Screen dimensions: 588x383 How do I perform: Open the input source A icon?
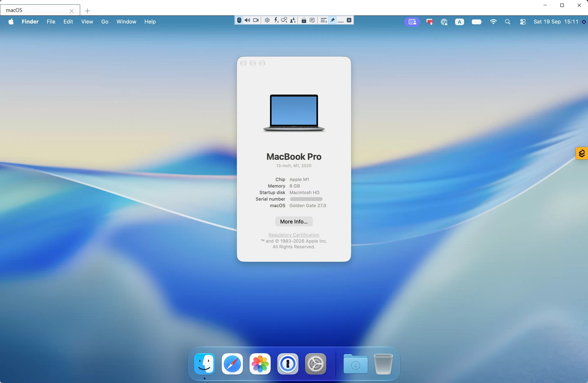(460, 22)
